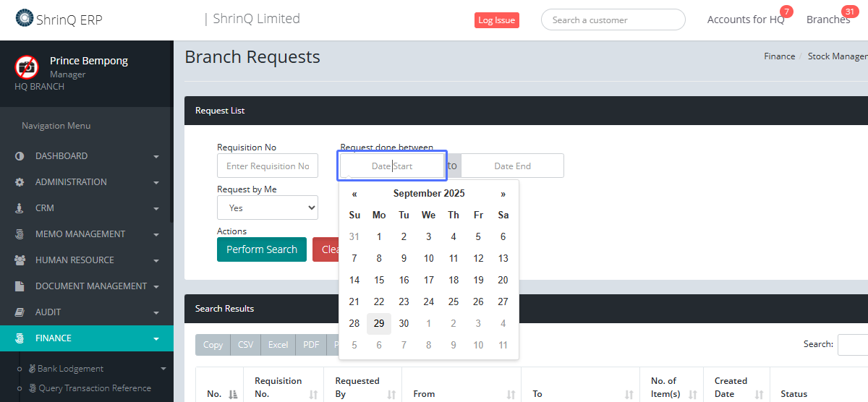Click the Dashboard half-circle icon
The width and height of the screenshot is (868, 402).
coord(20,156)
